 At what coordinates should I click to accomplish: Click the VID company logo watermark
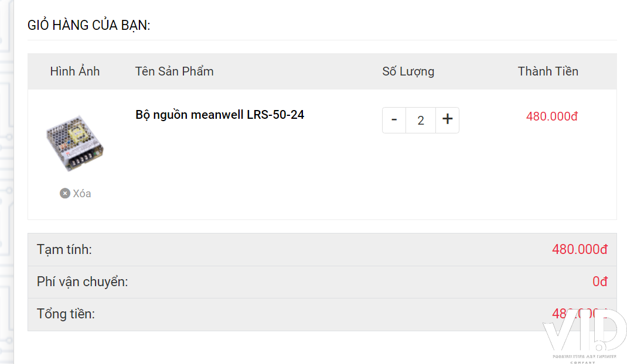(584, 336)
